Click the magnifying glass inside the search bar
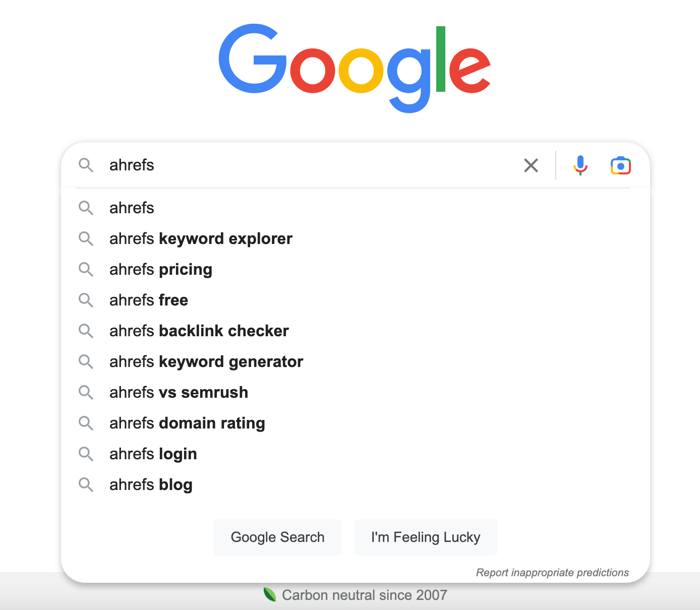This screenshot has height=610, width=700. click(x=86, y=165)
